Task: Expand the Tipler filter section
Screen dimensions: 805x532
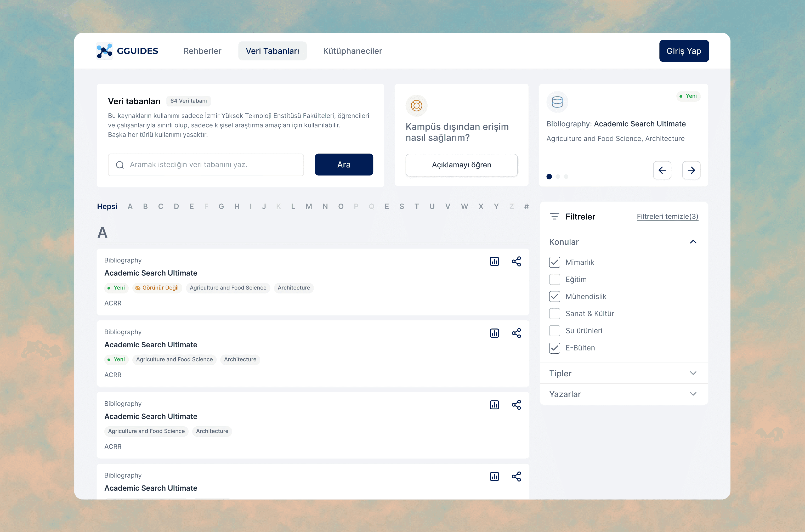Action: click(693, 373)
